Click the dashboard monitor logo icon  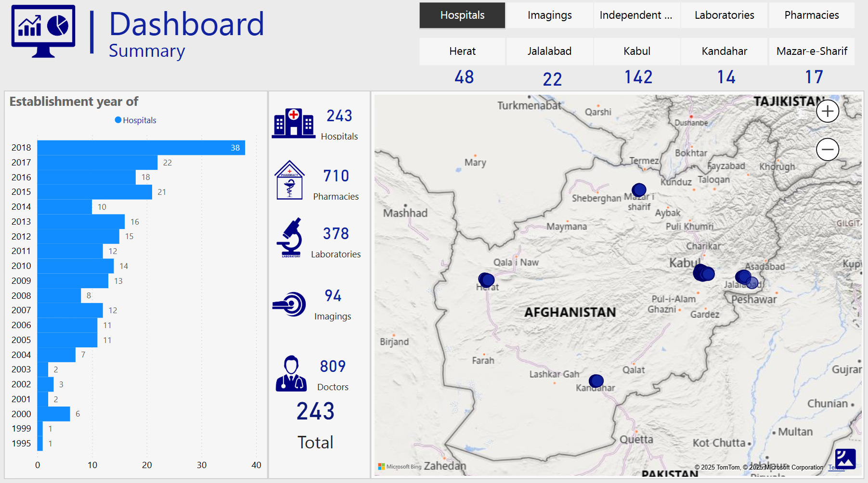(x=43, y=31)
